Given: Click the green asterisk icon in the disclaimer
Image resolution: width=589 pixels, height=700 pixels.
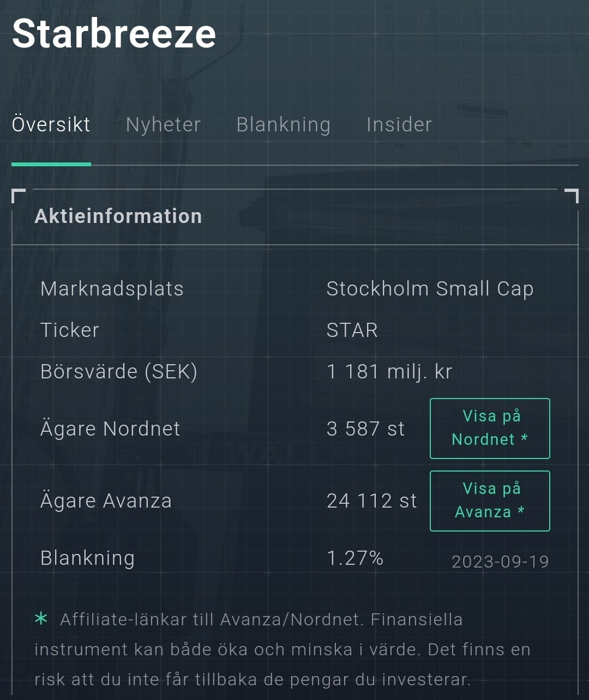Looking at the screenshot, I should tap(41, 619).
